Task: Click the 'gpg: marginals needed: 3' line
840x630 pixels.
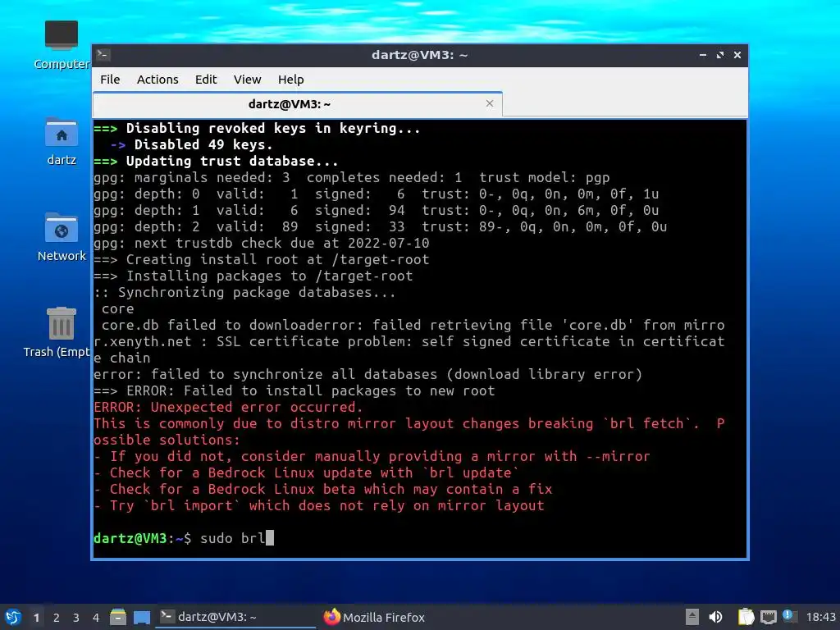Action: 351,177
